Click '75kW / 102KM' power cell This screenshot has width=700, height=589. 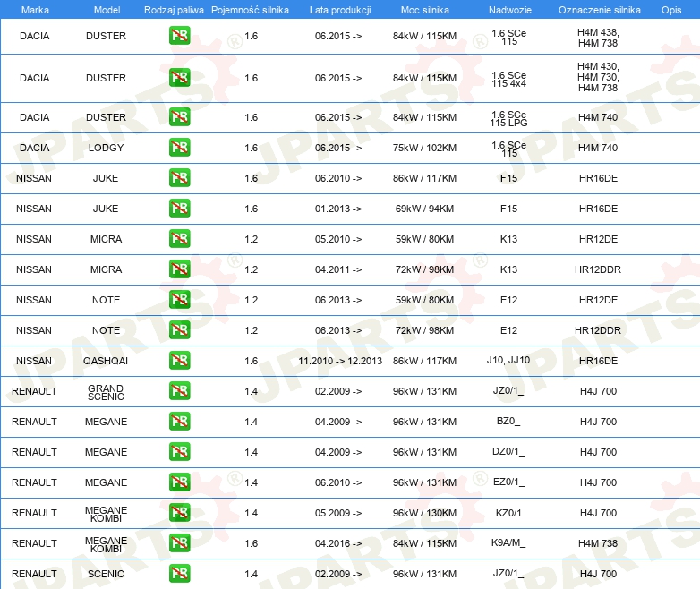(x=424, y=148)
